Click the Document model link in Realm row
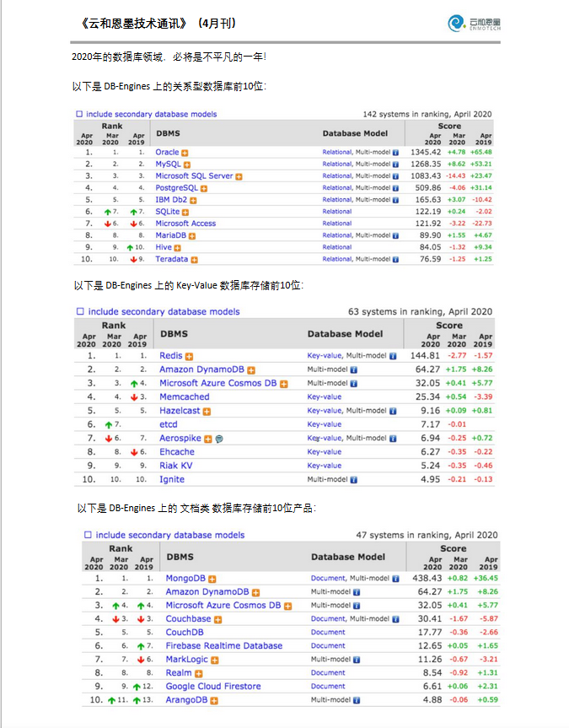This screenshot has height=728, width=569. 328,673
